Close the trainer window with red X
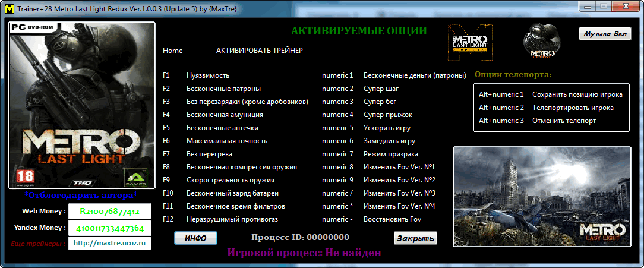This screenshot has height=268, width=644. 626,6
